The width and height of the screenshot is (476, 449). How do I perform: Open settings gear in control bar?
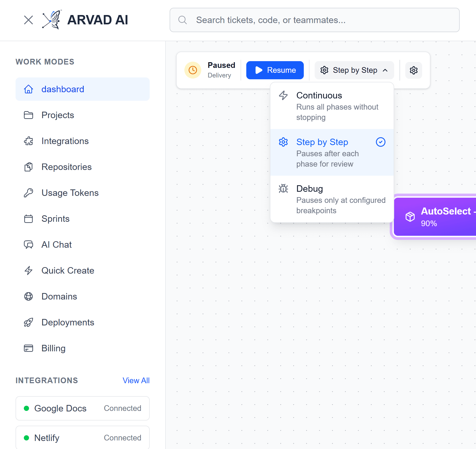(x=414, y=70)
